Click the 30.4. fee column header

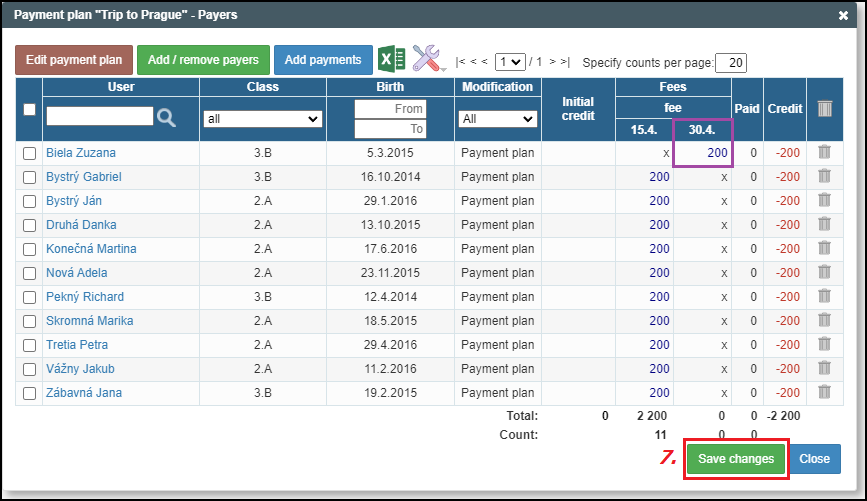702,130
